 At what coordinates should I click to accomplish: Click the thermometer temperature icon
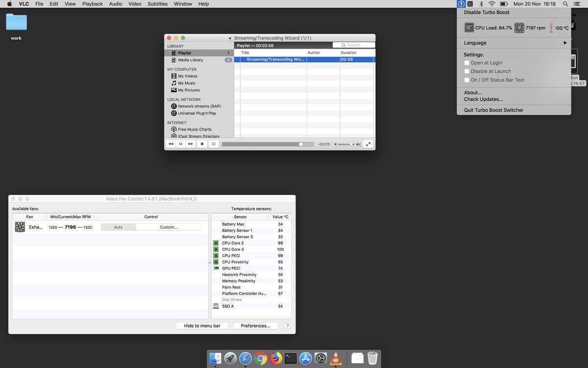[x=551, y=28]
